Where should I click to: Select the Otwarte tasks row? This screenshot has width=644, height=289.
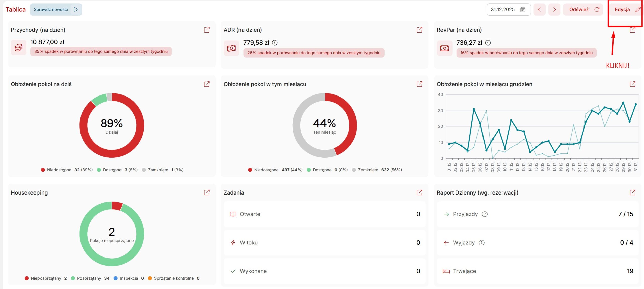[x=325, y=214]
